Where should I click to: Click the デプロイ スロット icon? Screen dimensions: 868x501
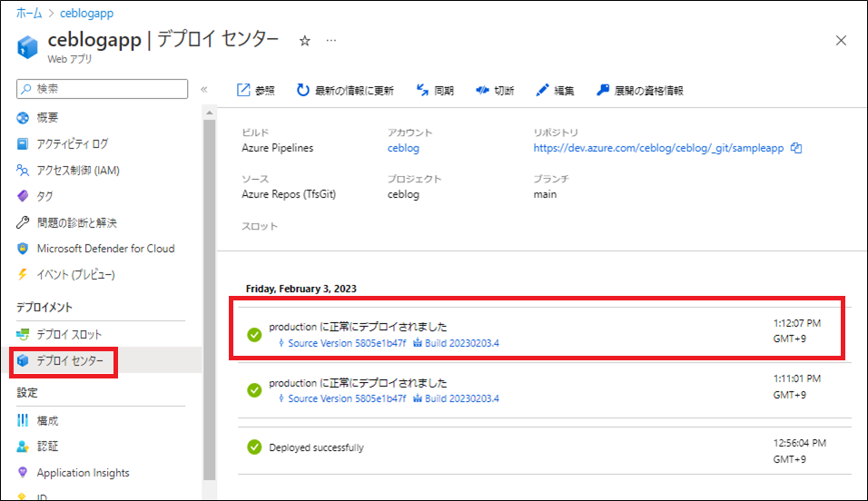tap(23, 334)
